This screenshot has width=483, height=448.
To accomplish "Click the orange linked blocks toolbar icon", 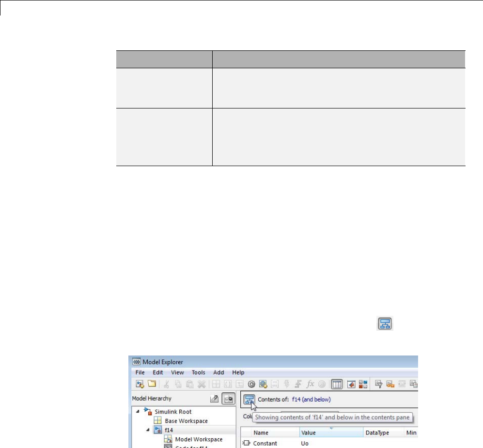I will (x=390, y=384).
